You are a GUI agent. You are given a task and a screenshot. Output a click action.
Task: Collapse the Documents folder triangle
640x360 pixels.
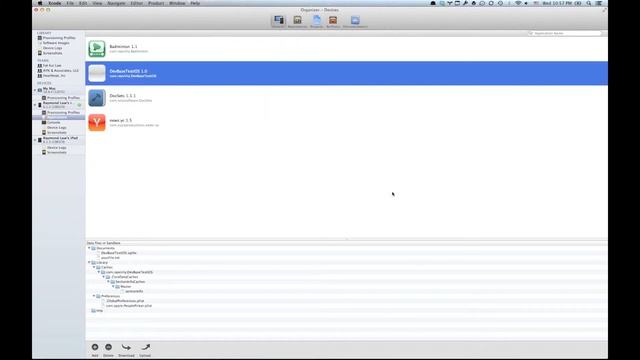click(x=89, y=248)
